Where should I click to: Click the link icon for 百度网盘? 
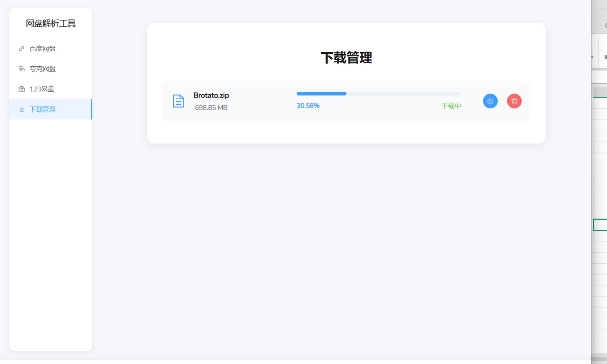pyautogui.click(x=22, y=49)
